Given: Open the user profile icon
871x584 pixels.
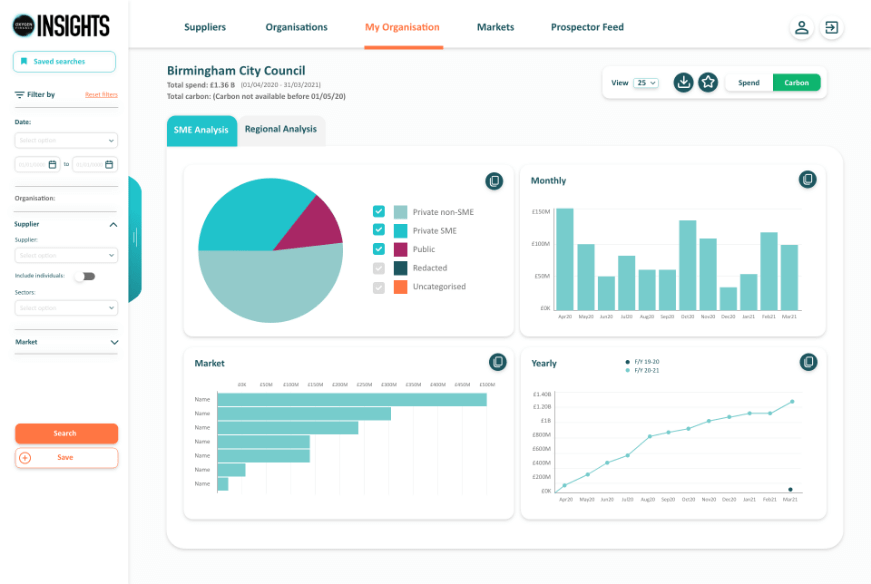Looking at the screenshot, I should pos(801,27).
